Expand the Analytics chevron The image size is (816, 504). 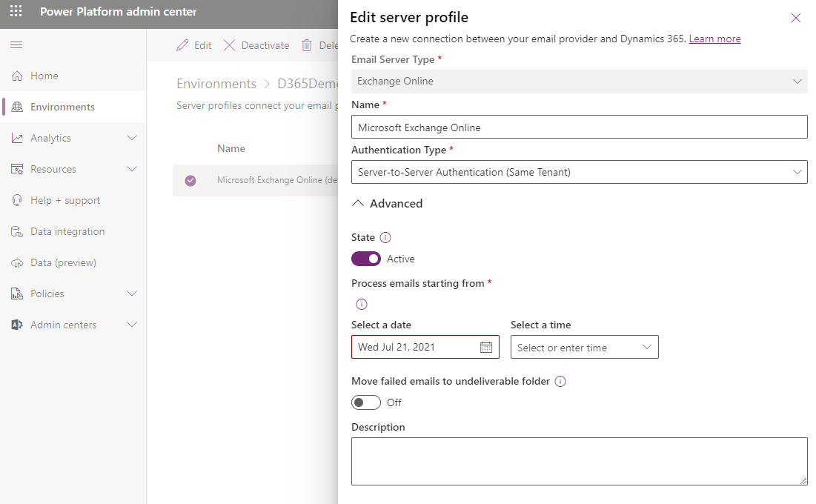pyautogui.click(x=132, y=138)
